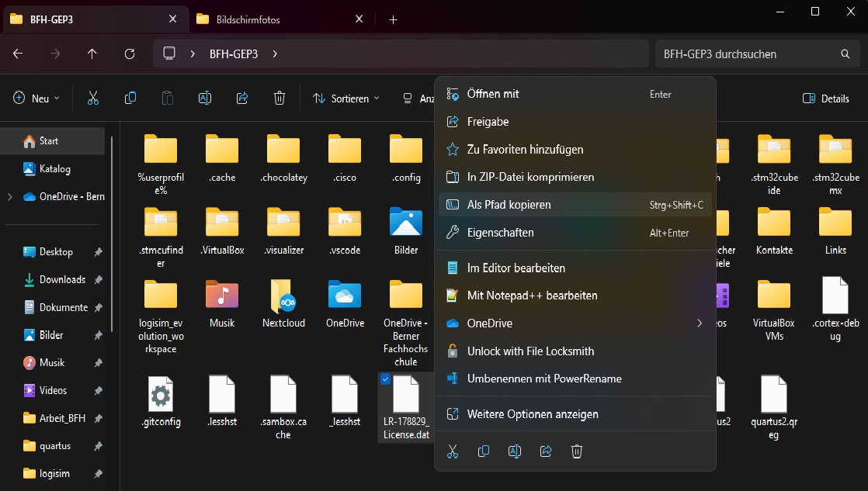Select In ZIP-Datei komprimieren
Image resolution: width=868 pixels, height=491 pixels.
[575, 177]
